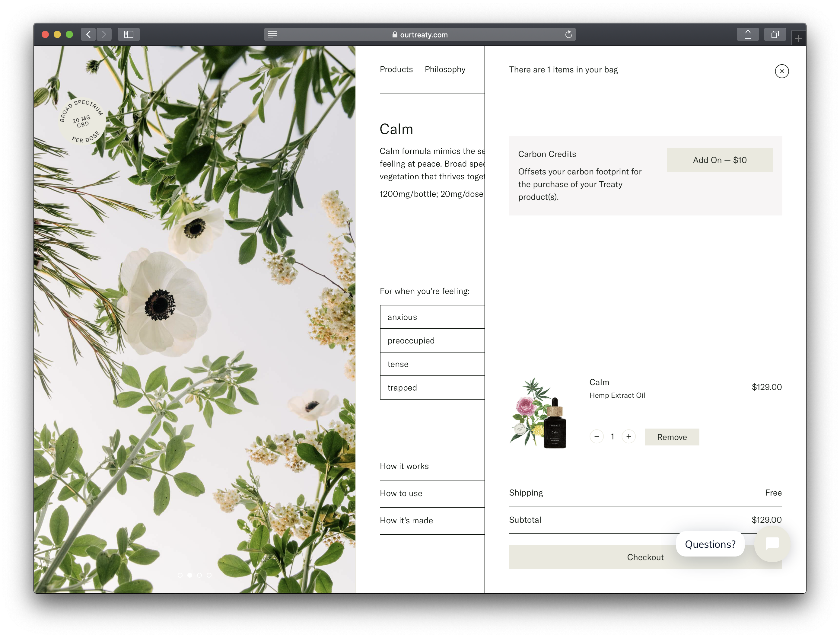Increase Calm quantity with plus button
The height and width of the screenshot is (638, 840).
[x=628, y=437]
